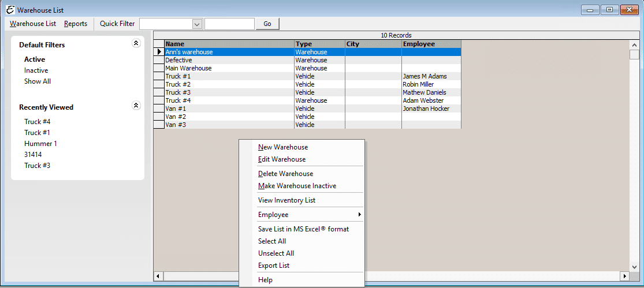Open the Reports menu
Screen dimensions: 644x288
[76, 24]
